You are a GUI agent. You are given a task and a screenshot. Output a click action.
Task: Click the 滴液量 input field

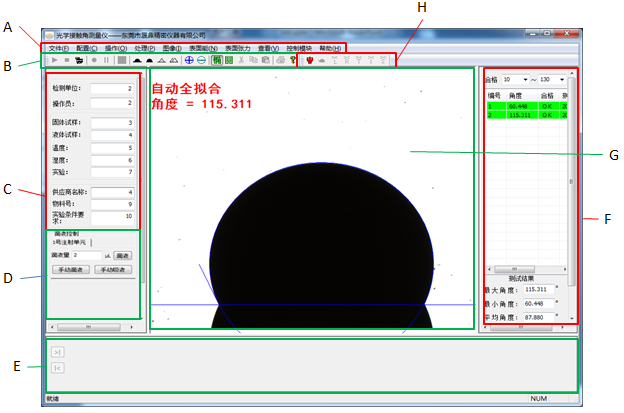87,256
